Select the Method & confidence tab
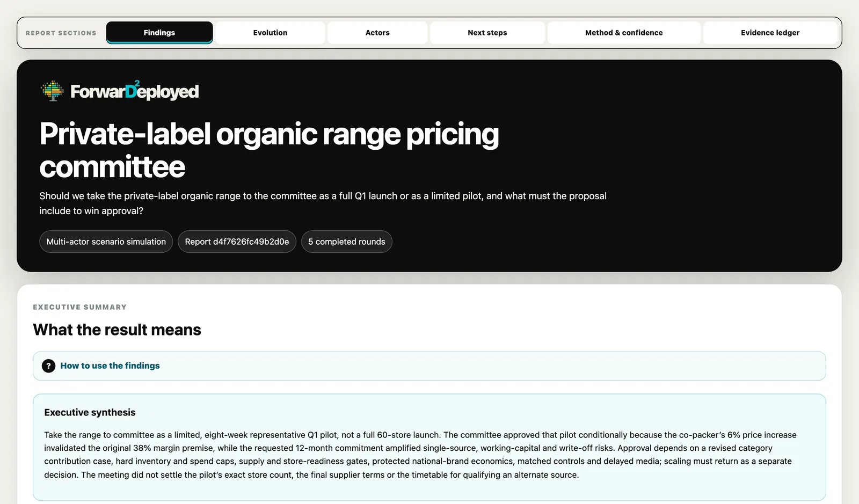Screen dimensions: 859x504 (x=624, y=33)
